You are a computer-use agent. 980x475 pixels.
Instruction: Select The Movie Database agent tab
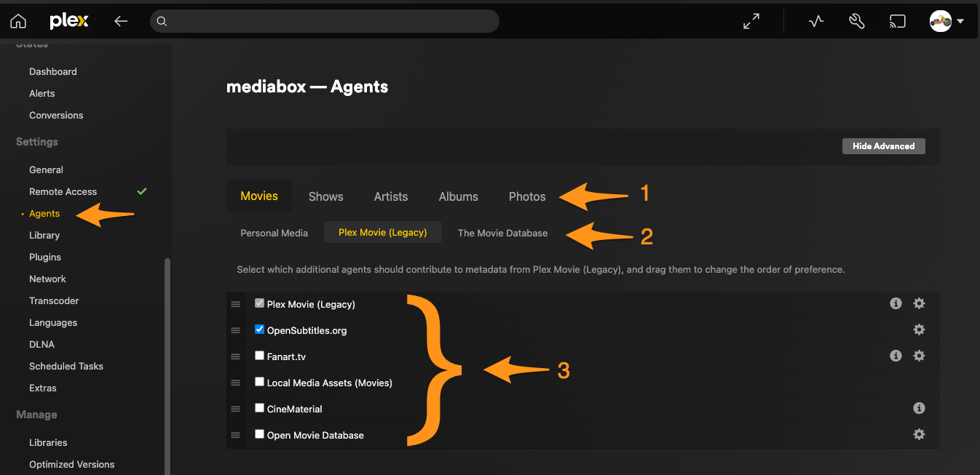pyautogui.click(x=502, y=233)
